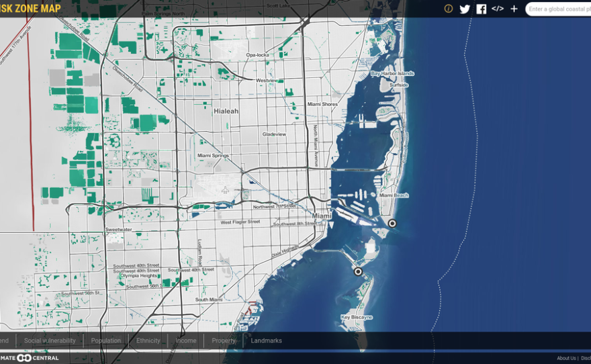Share the map on Facebook
591x364 pixels.
482,9
